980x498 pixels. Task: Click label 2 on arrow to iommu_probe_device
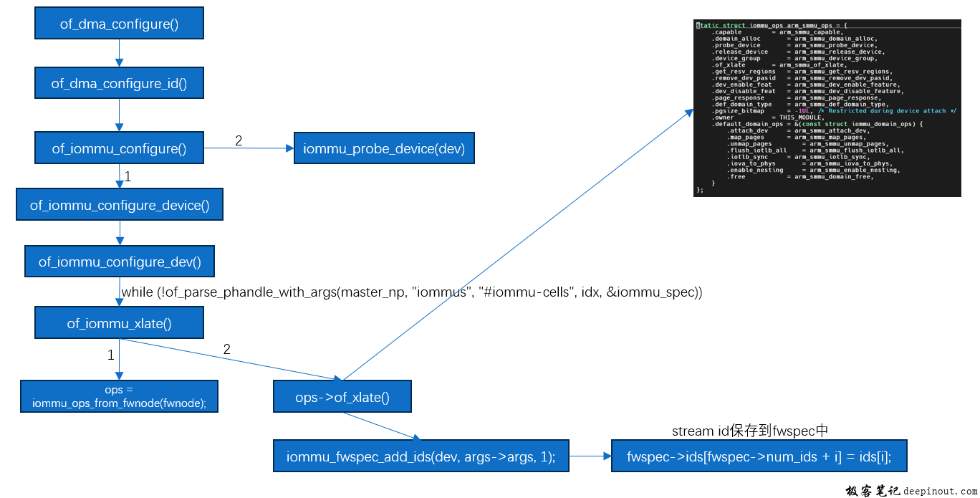coord(239,140)
